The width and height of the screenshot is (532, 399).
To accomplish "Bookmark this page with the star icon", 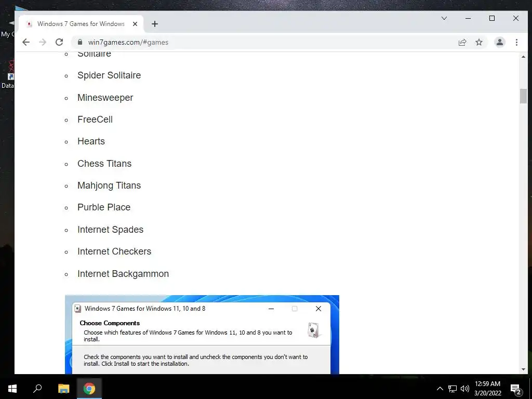I will click(478, 42).
